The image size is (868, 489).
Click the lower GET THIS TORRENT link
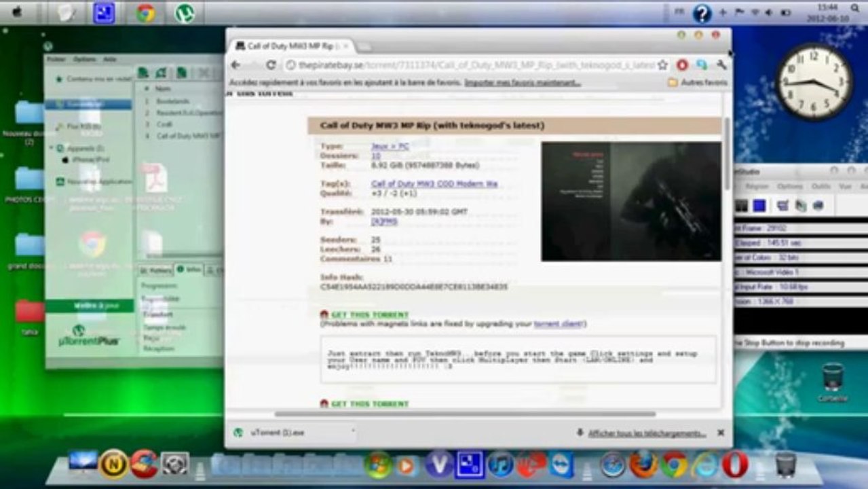point(370,403)
